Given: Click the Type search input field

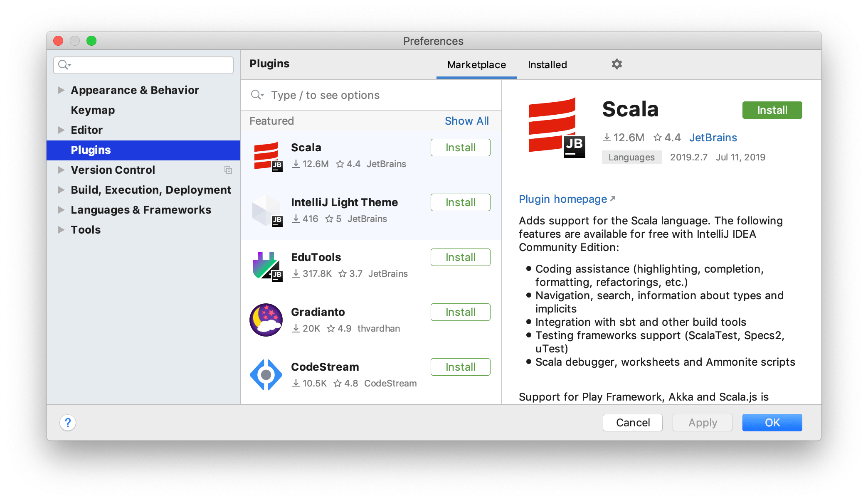Looking at the screenshot, I should pyautogui.click(x=371, y=96).
